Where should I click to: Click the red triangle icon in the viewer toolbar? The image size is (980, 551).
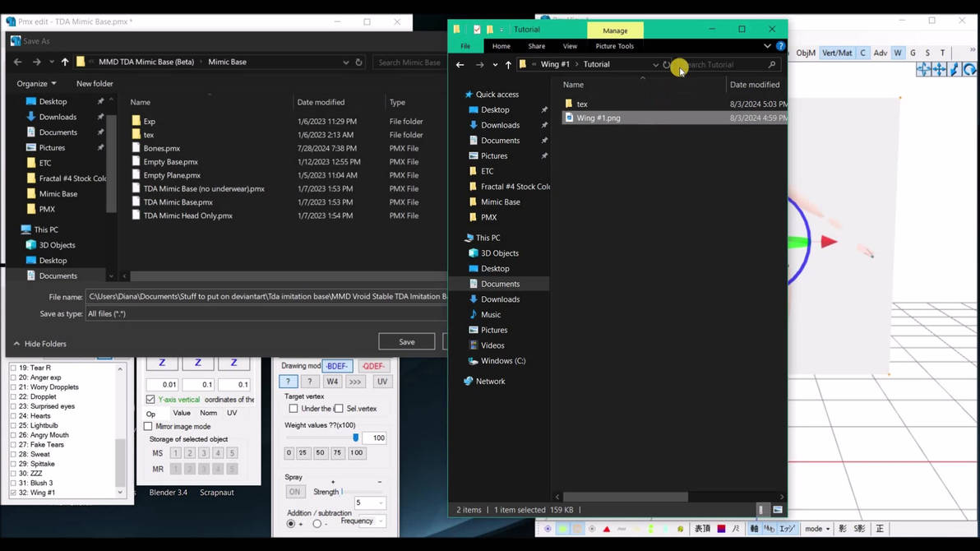click(607, 529)
